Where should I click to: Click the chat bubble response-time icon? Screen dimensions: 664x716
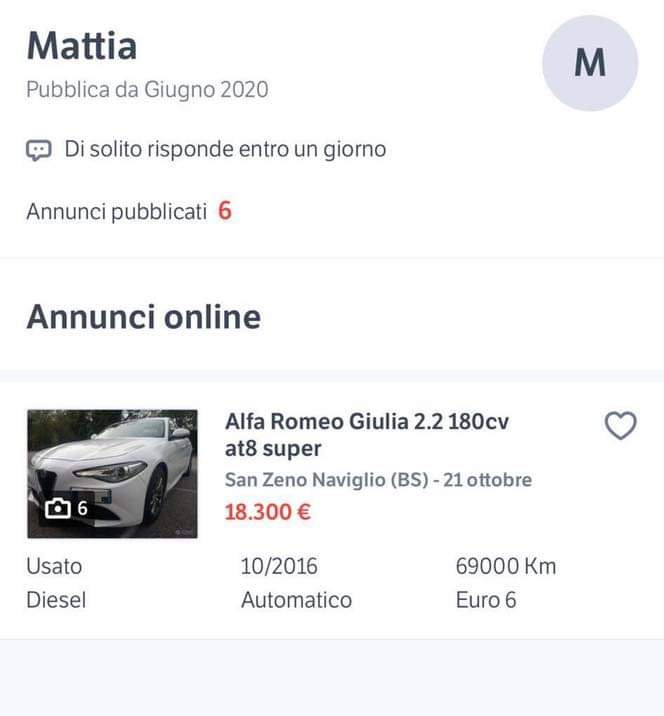38,151
